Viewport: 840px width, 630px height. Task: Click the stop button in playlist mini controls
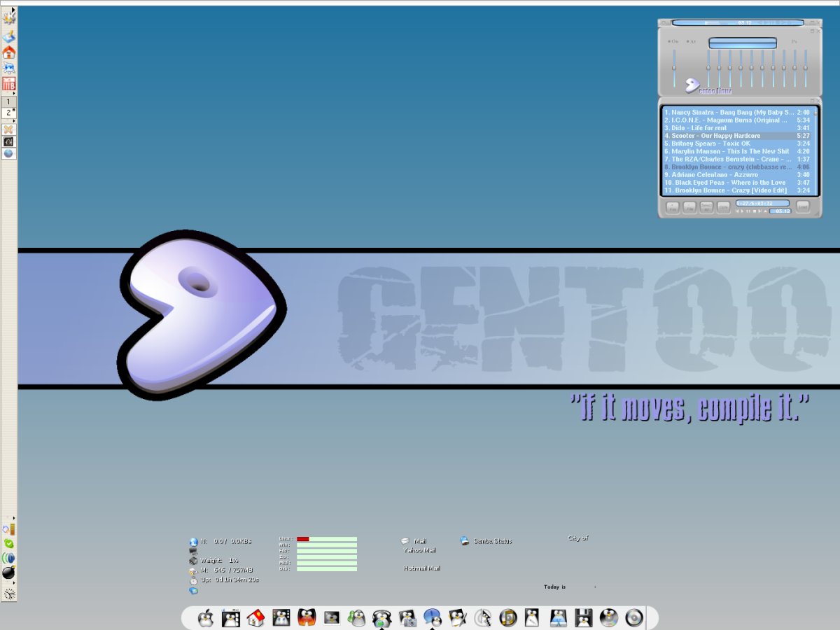pos(755,211)
